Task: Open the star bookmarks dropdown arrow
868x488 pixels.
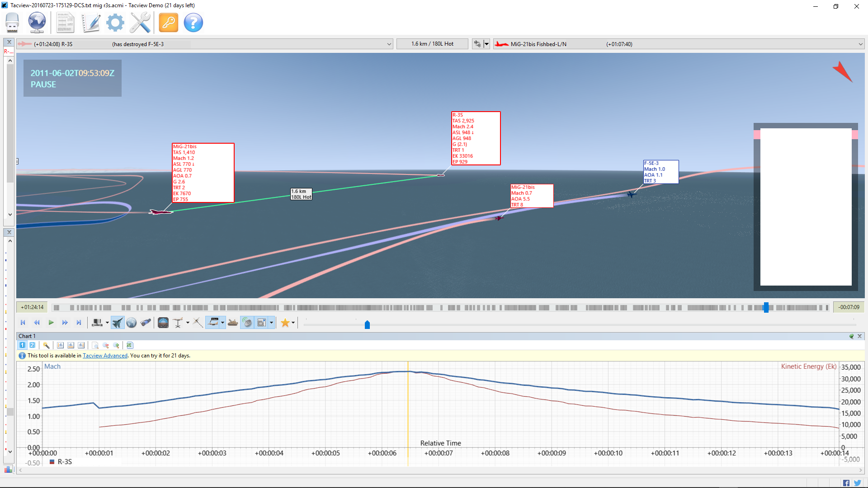Action: [293, 323]
